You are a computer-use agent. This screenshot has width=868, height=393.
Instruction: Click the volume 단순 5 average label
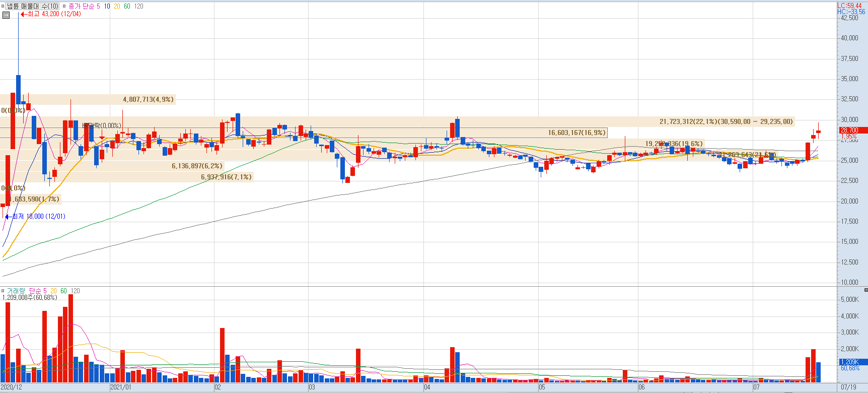(x=38, y=291)
